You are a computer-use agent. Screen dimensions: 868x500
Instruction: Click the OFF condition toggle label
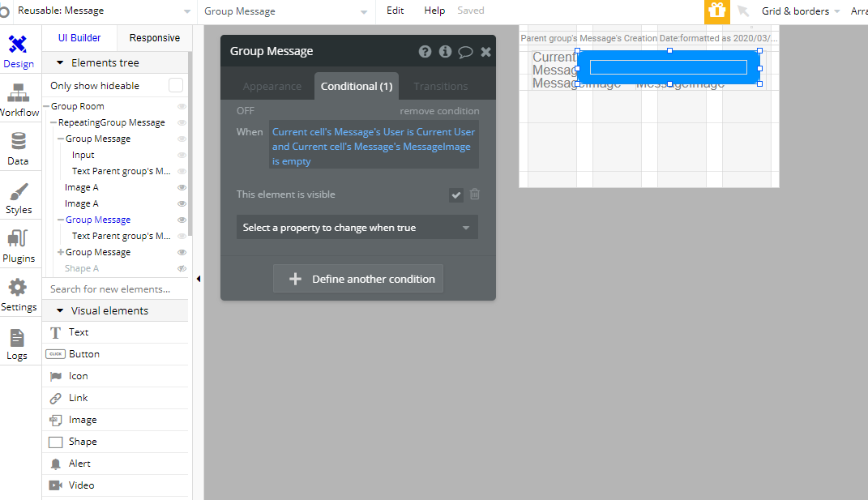click(x=246, y=111)
